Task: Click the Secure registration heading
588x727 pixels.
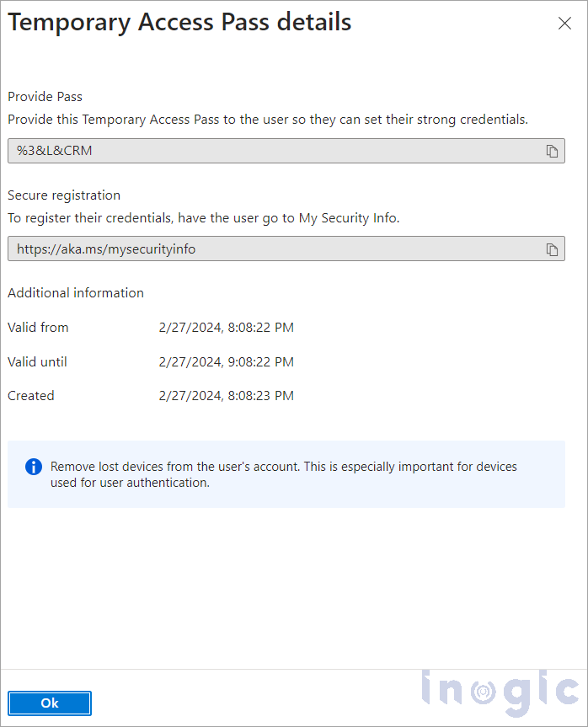Action: 64,195
